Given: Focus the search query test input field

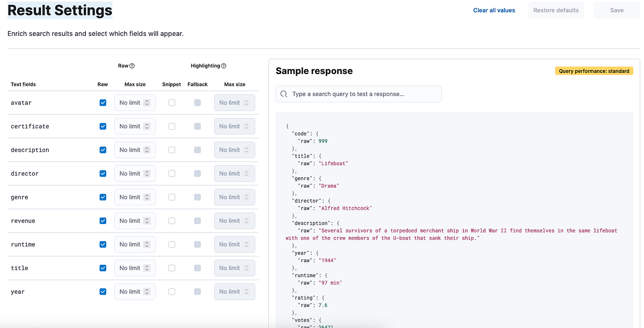Looking at the screenshot, I should pyautogui.click(x=358, y=94).
